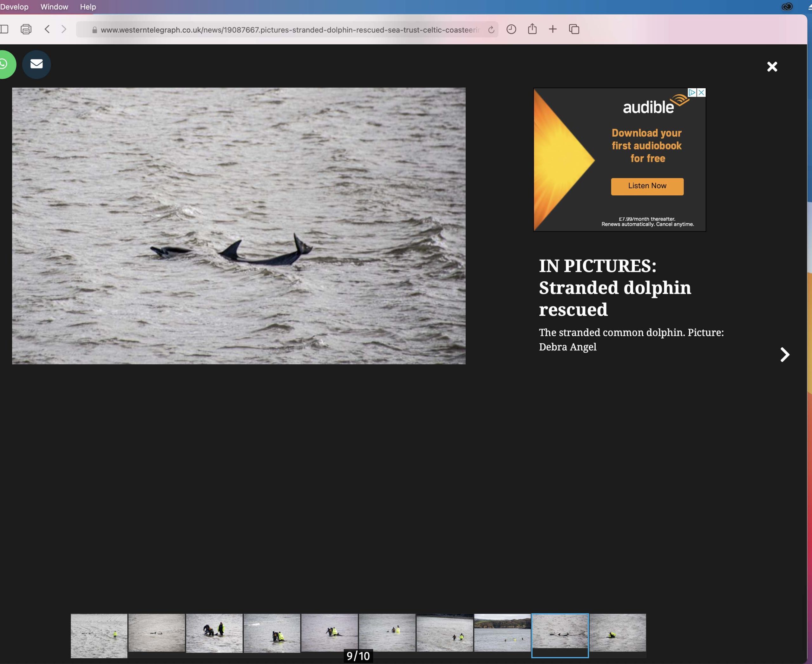Open a new tab with plus icon
812x664 pixels.
pos(553,29)
